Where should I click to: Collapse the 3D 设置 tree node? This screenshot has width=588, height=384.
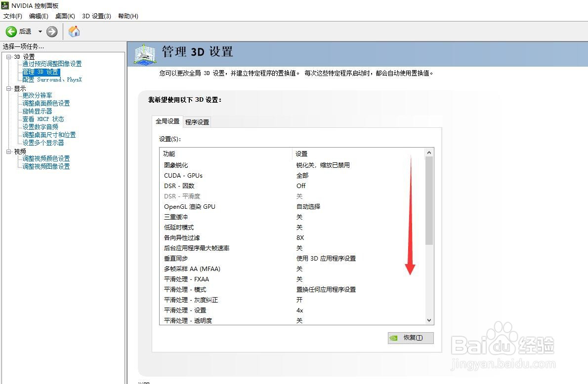[8, 57]
